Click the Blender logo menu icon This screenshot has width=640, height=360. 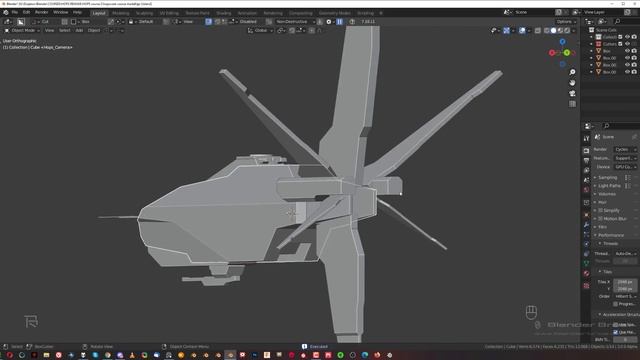coord(6,12)
